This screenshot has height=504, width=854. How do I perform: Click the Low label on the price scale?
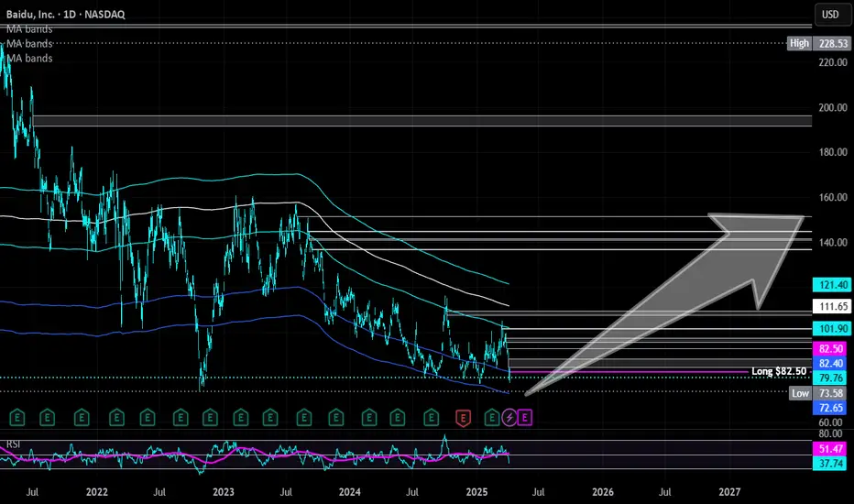point(800,393)
